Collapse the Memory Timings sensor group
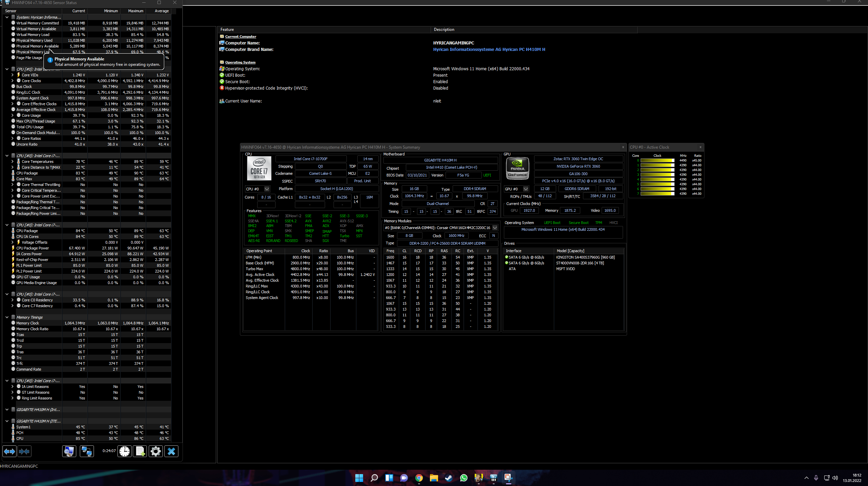The image size is (868, 486). (x=7, y=317)
